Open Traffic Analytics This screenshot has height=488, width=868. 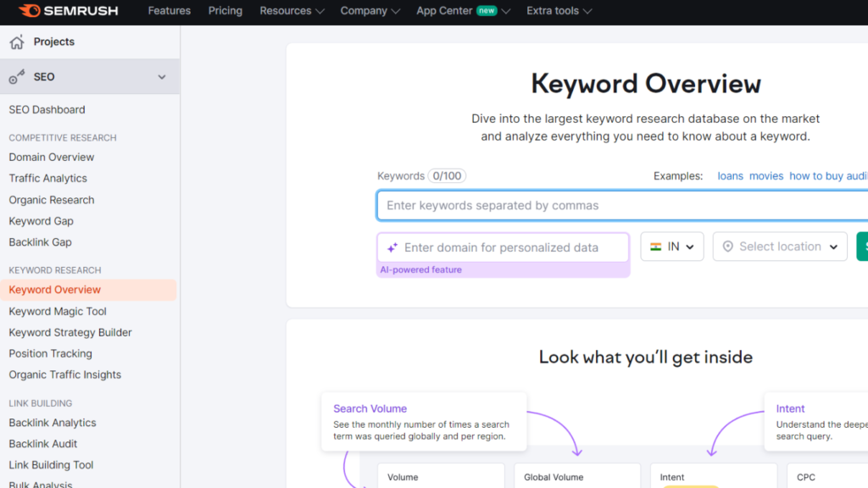(47, 178)
